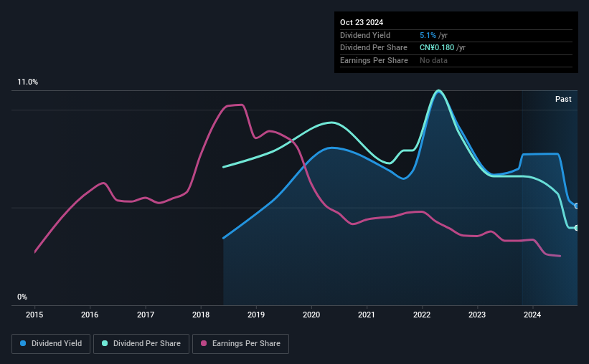Click the teal Dividend Per Share legend dot

(x=105, y=344)
